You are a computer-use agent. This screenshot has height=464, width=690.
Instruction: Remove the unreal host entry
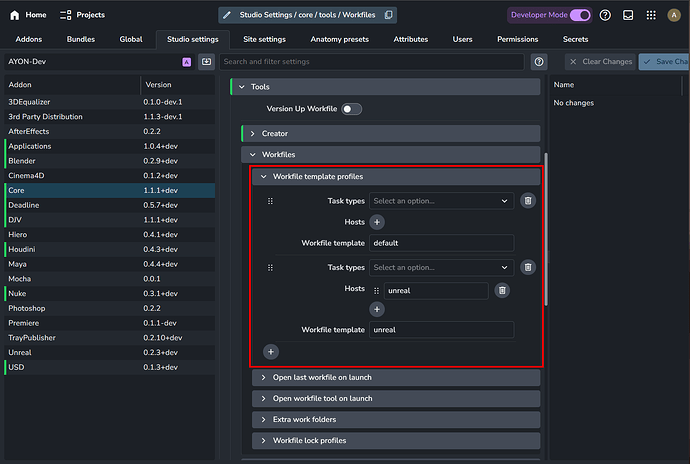502,290
